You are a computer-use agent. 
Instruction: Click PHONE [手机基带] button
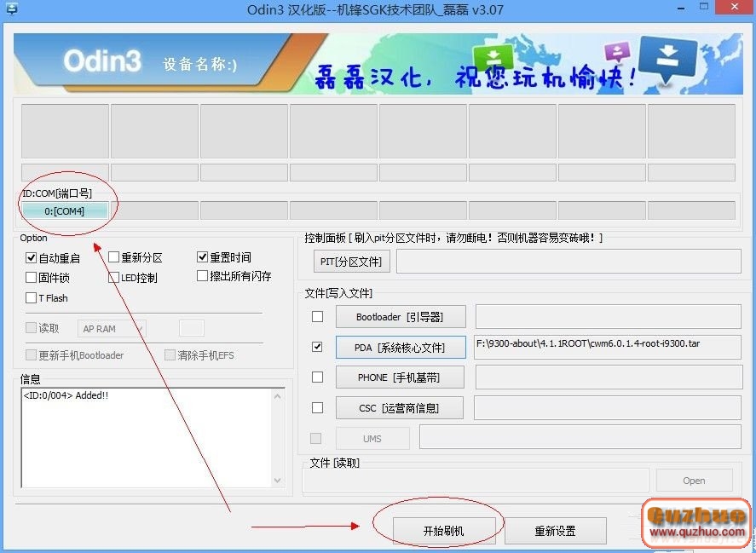(x=400, y=377)
